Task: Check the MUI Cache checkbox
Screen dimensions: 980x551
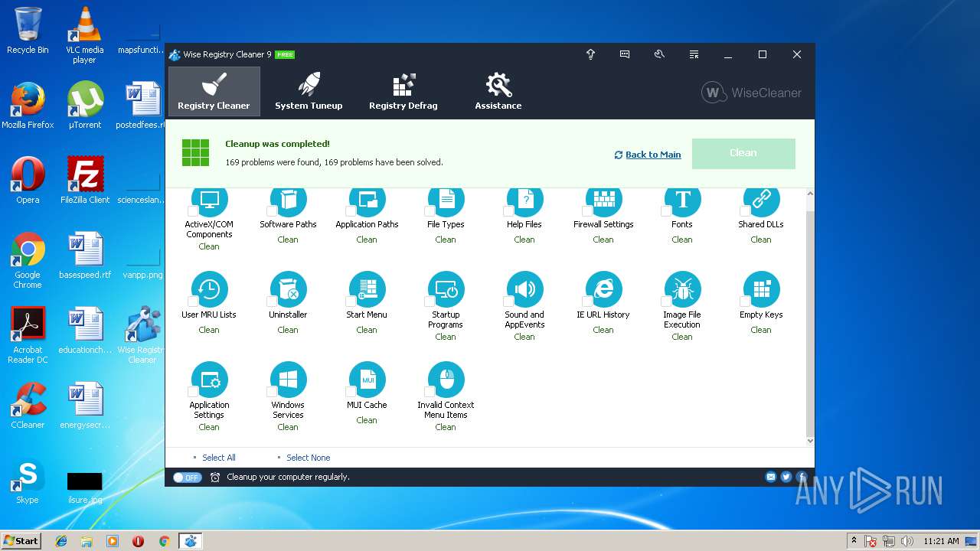Action: pyautogui.click(x=351, y=392)
